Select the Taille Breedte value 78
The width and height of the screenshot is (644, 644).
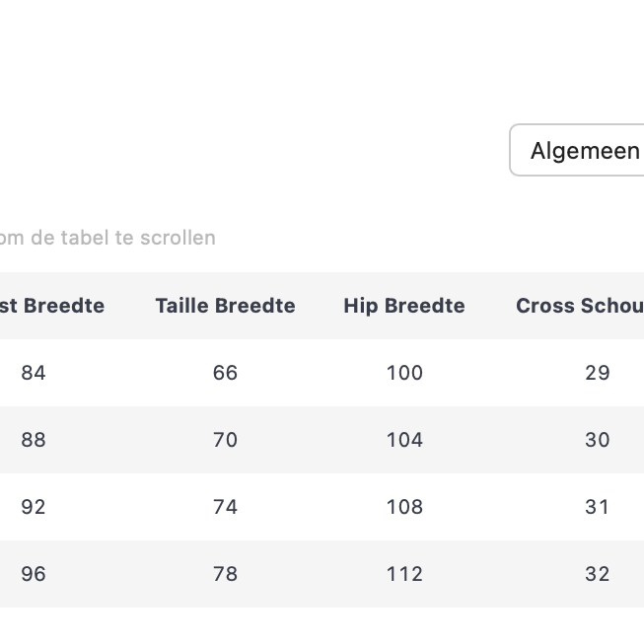pyautogui.click(x=225, y=574)
